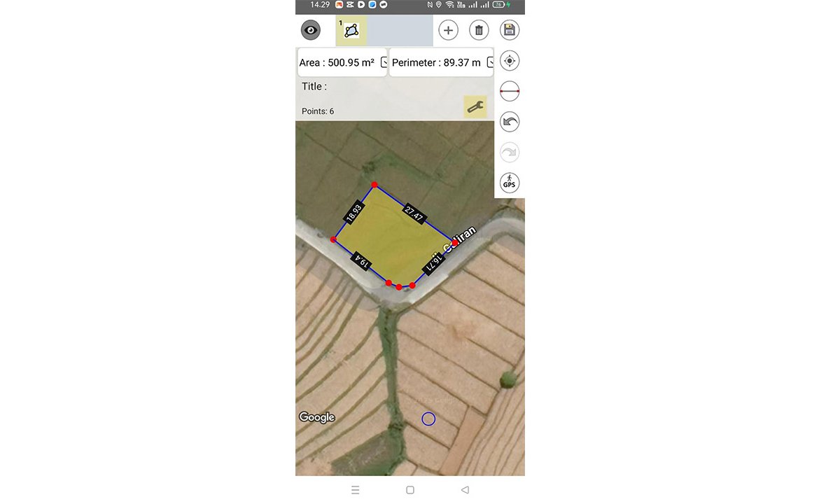Image resolution: width=819 pixels, height=504 pixels.
Task: Delete the measurement with the trash icon
Action: (x=479, y=30)
